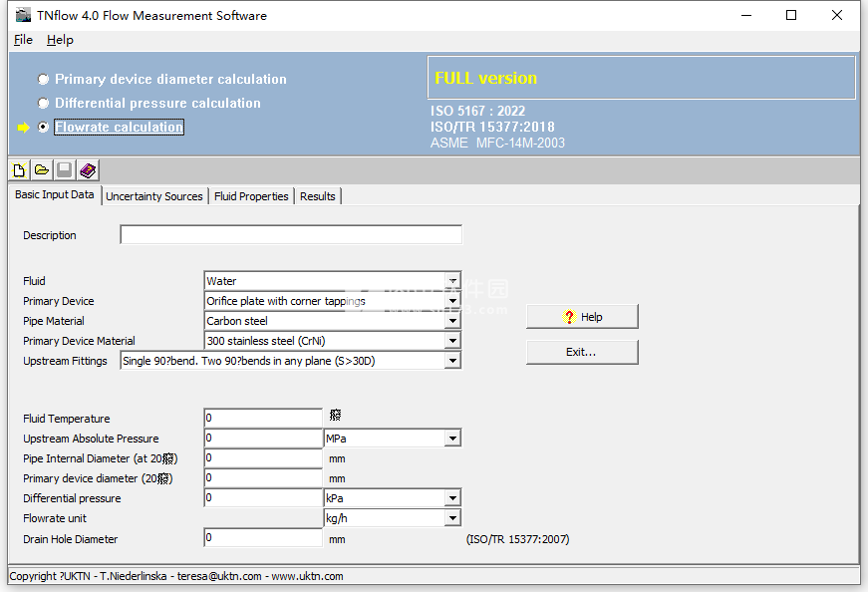
Task: Click the Differential pressure value field
Action: coord(263,497)
